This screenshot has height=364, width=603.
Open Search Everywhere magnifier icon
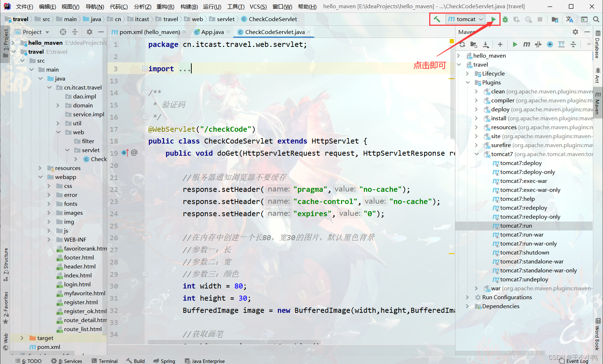pos(596,19)
